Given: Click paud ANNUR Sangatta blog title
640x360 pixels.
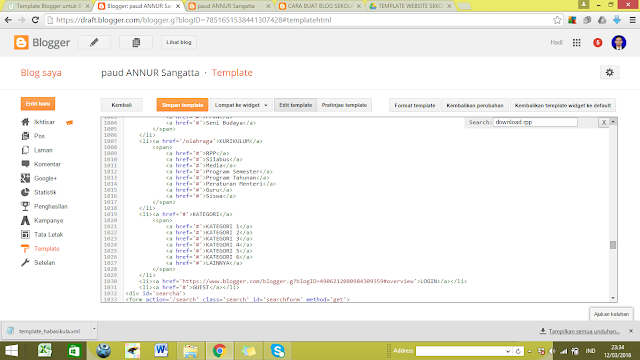Looking at the screenshot, I should (x=150, y=73).
